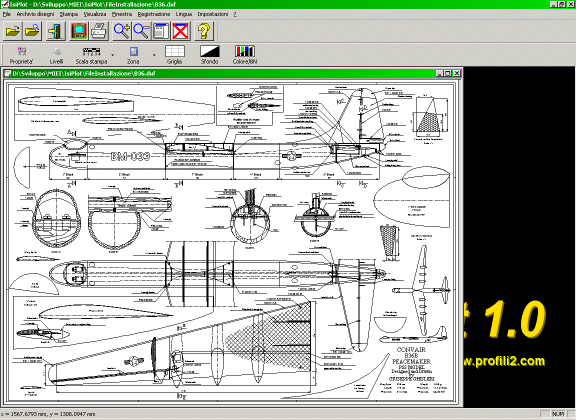Open the Visualizza menu
Screen dimensions: 576x420
pyautogui.click(x=95, y=14)
